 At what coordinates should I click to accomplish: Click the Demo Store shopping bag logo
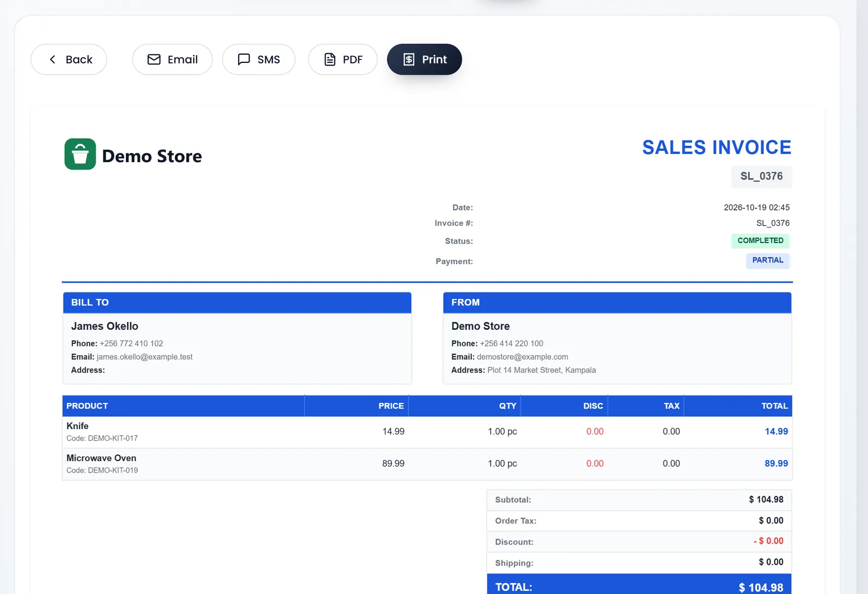(x=80, y=154)
